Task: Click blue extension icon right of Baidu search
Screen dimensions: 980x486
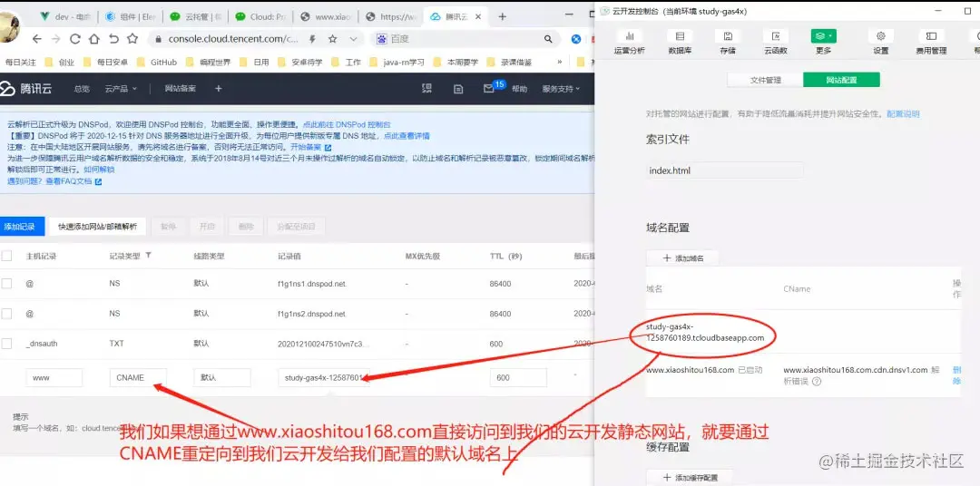Action: (576, 39)
